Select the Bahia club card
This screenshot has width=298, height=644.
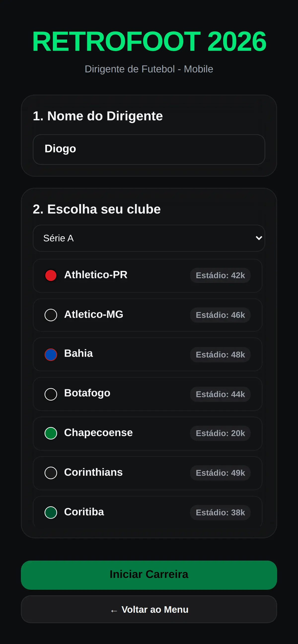[x=148, y=354]
